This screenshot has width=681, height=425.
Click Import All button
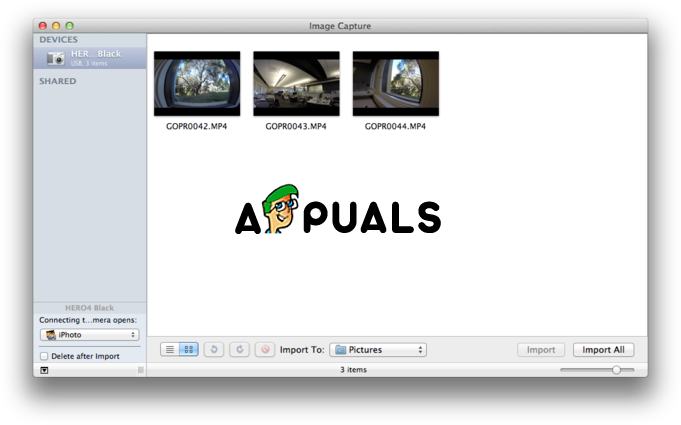click(603, 350)
